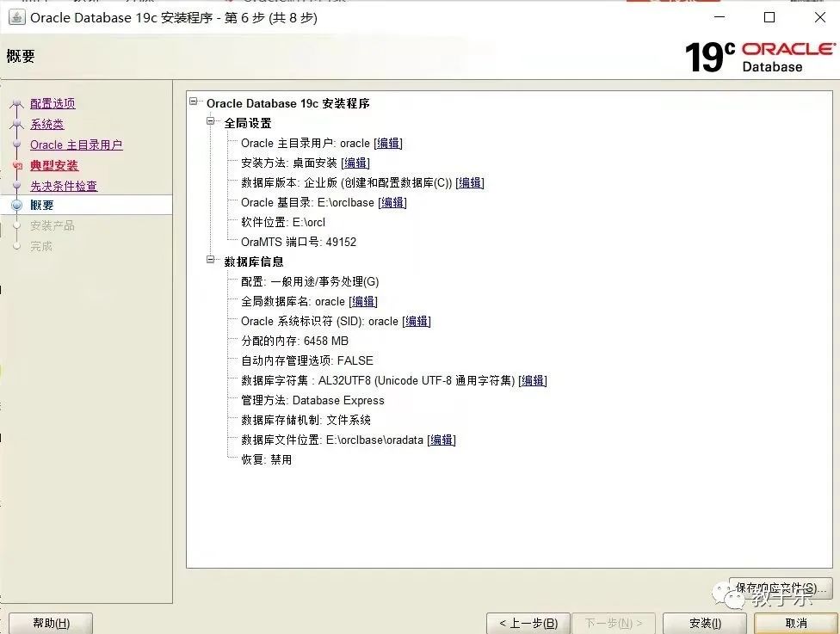840x634 pixels.
Task: Click the Java installer icon in title bar
Action: (16, 18)
